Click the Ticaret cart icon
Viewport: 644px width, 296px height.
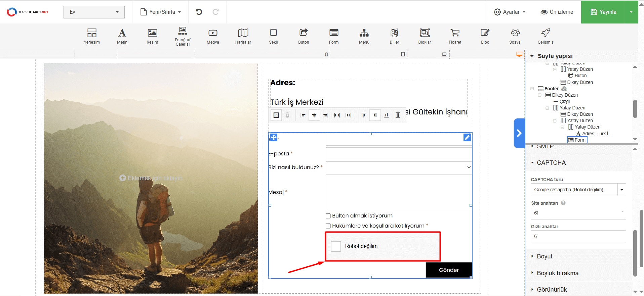pyautogui.click(x=455, y=36)
